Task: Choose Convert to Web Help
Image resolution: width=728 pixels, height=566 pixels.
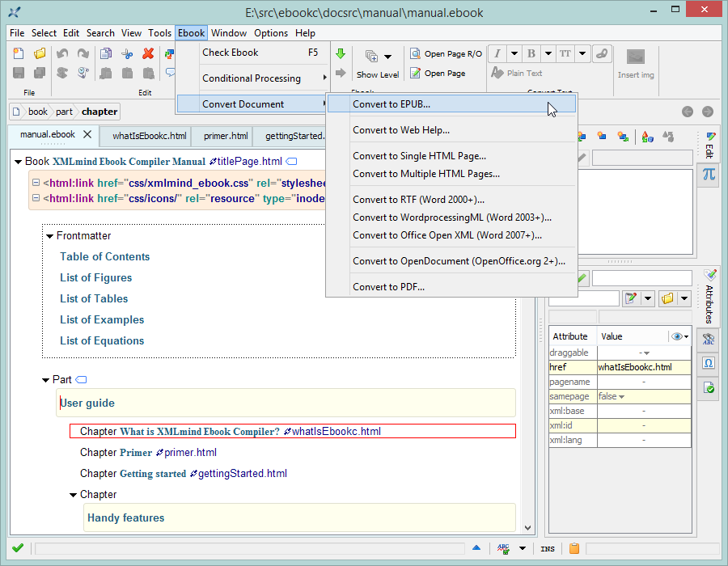Action: pos(451,130)
